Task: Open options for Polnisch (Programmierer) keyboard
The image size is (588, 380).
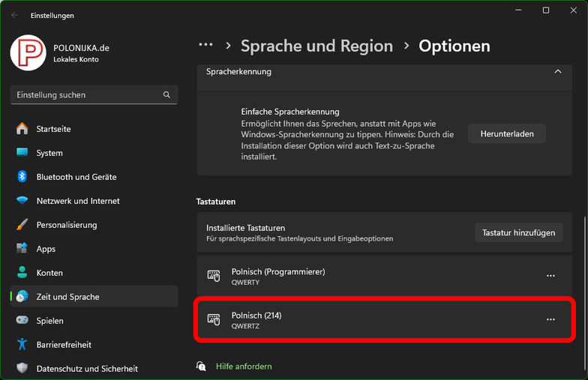Action: tap(550, 276)
